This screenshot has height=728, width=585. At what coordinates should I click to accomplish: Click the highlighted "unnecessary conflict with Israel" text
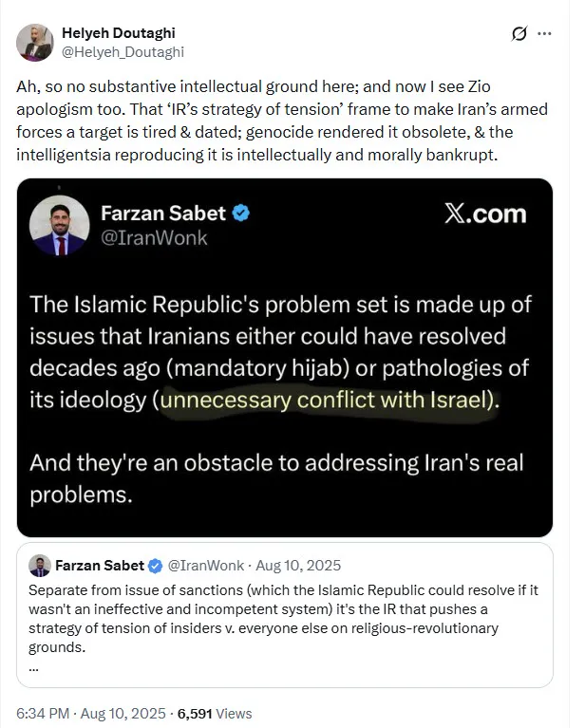pyautogui.click(x=327, y=400)
